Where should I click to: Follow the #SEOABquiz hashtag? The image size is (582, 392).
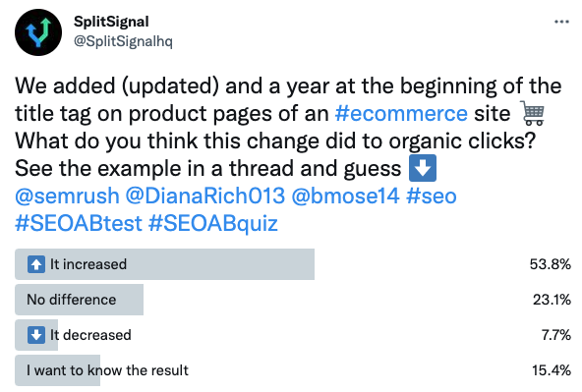[x=213, y=224]
